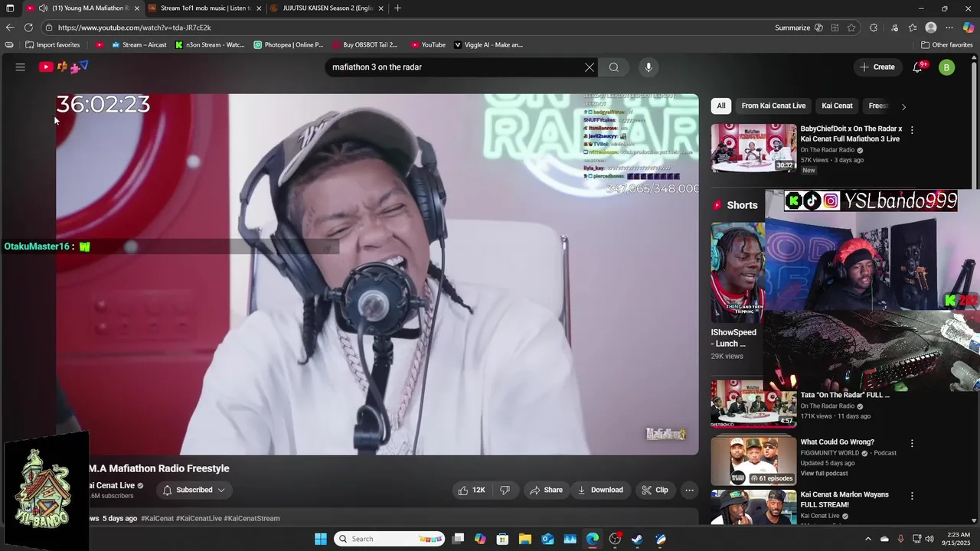Select the Kai Cenat filter chip
The image size is (980, 551).
click(837, 106)
